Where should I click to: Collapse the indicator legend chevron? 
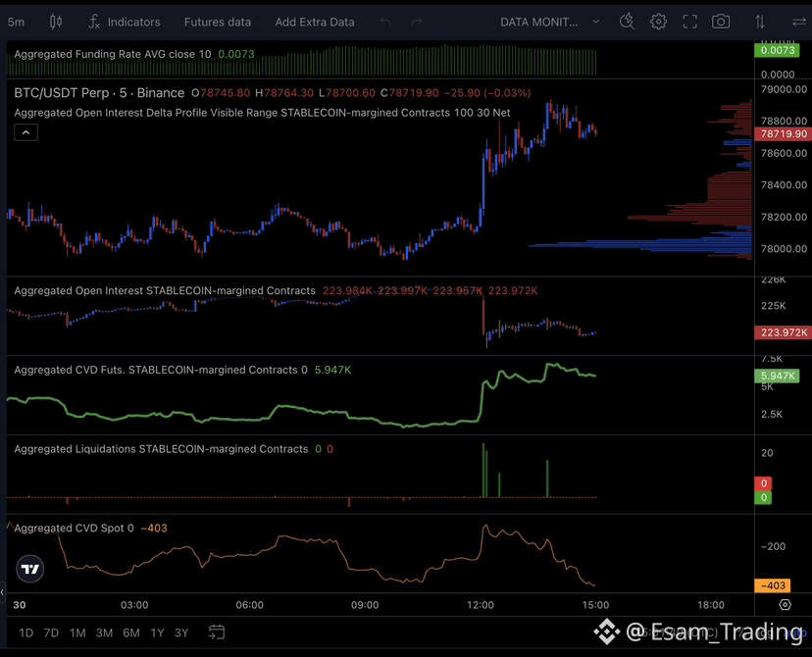coord(25,132)
